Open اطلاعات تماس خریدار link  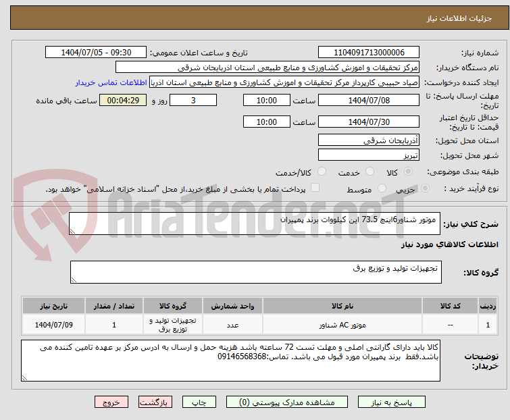coord(111,82)
